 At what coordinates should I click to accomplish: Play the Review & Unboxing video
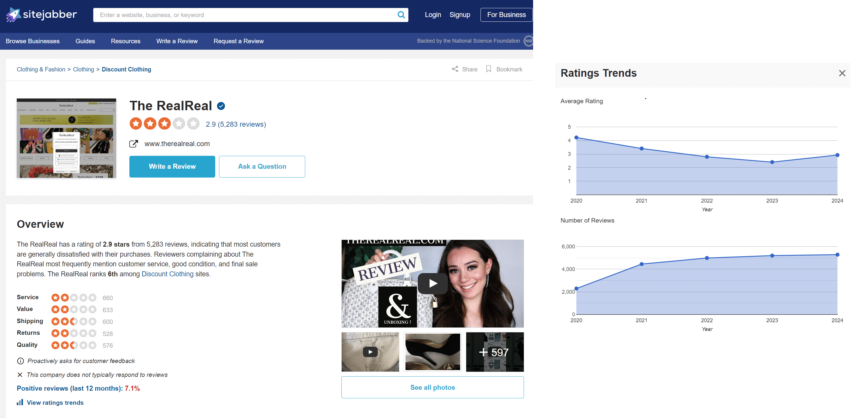pos(433,283)
